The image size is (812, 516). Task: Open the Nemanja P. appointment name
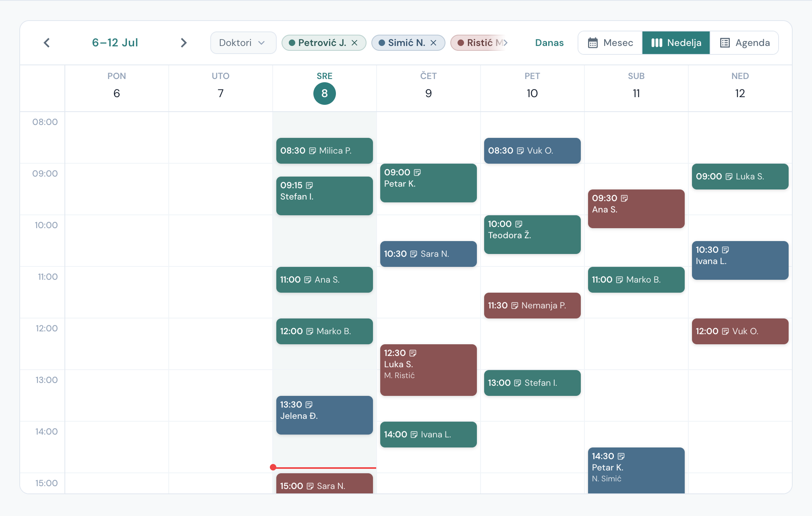coord(544,306)
